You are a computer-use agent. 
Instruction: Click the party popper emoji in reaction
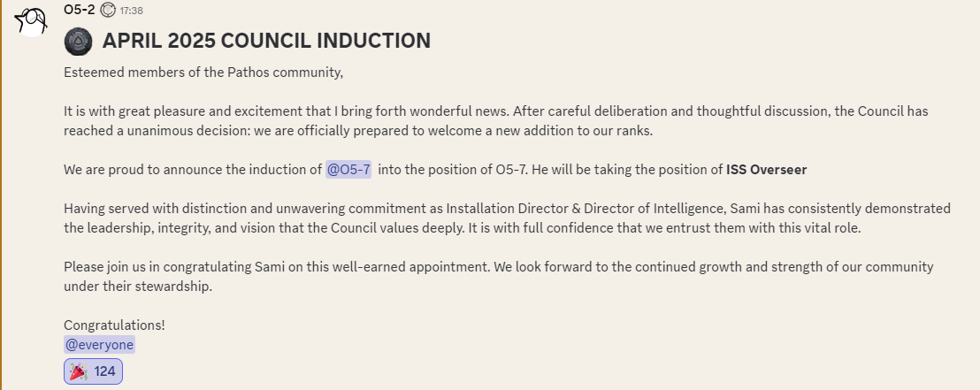[79, 371]
